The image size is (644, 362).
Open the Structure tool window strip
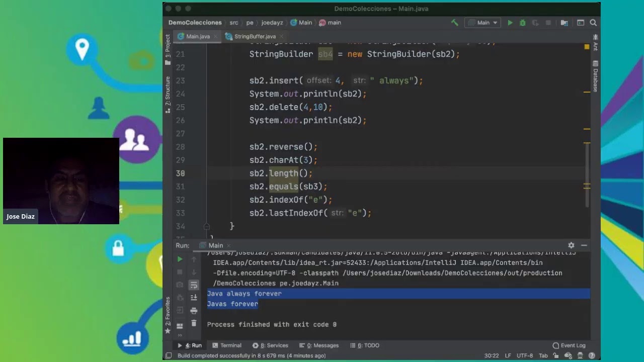click(168, 95)
